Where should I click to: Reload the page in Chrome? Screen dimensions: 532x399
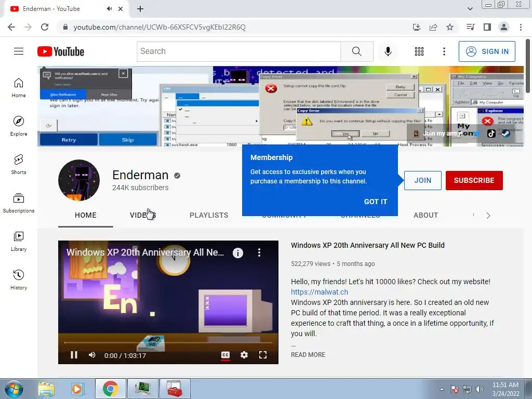pyautogui.click(x=45, y=27)
